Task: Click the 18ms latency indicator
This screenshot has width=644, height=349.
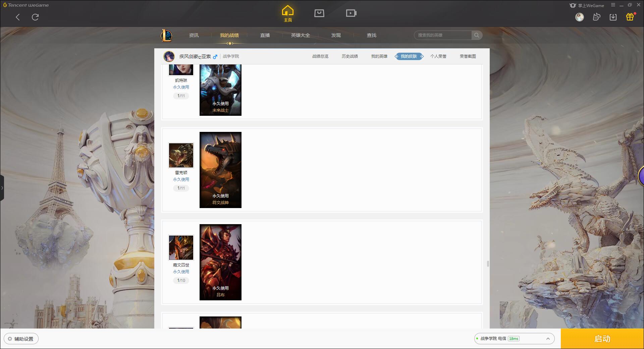Action: coord(514,339)
